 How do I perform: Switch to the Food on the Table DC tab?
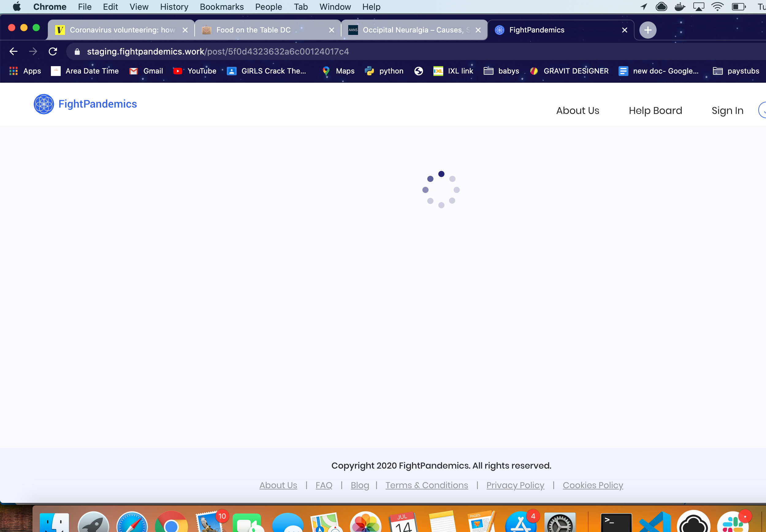(268, 30)
